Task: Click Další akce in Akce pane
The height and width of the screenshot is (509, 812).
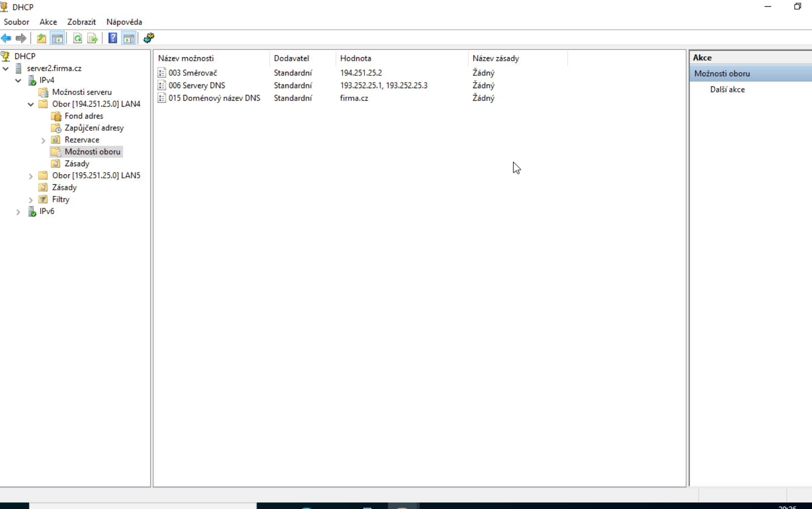Action: (727, 89)
